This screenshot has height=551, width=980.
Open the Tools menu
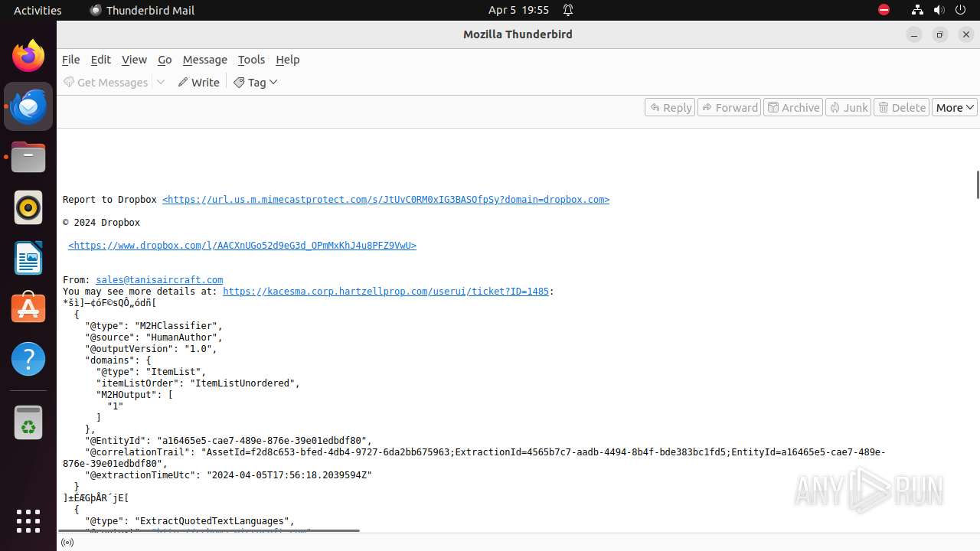point(251,59)
